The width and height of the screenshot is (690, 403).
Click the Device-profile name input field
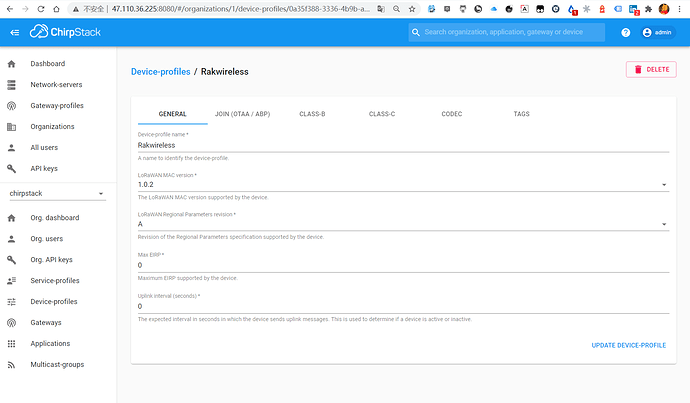400,145
